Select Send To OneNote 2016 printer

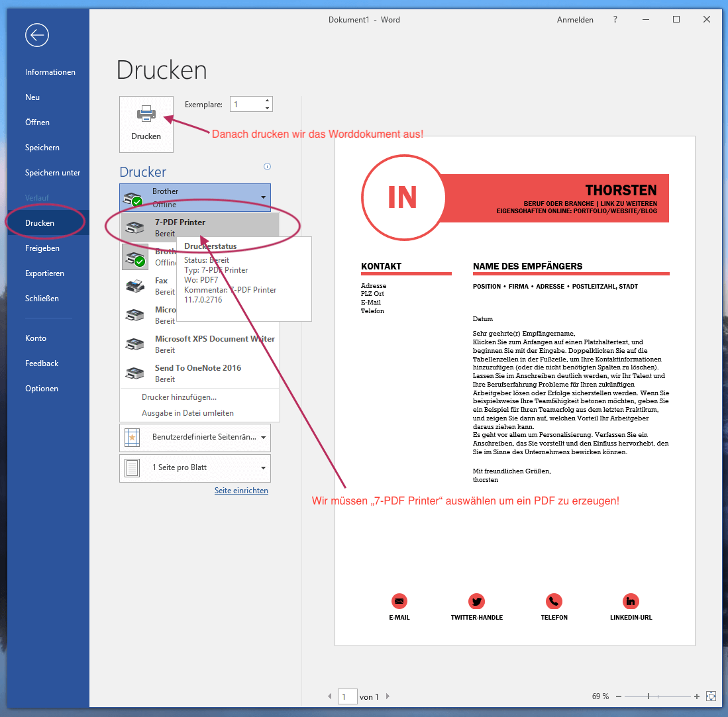point(199,373)
